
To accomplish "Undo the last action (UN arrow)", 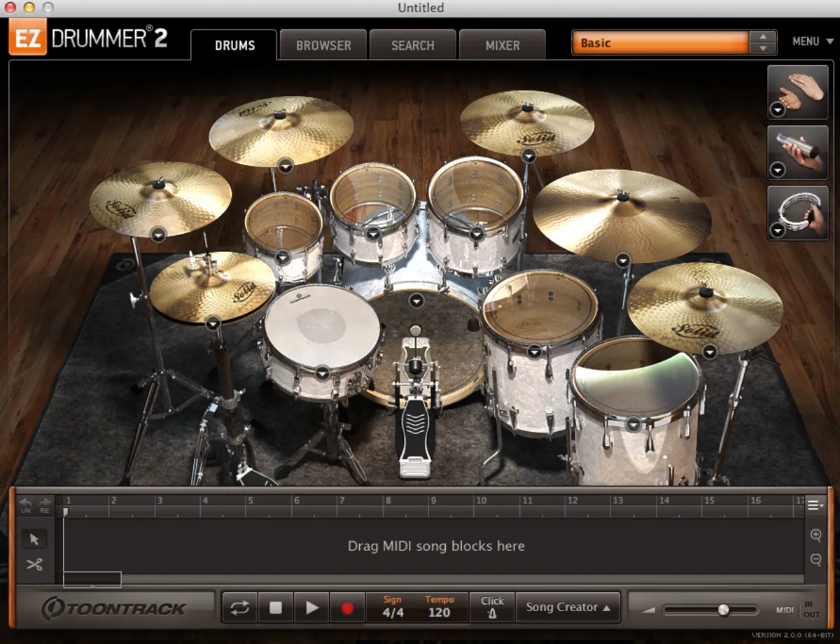I will tap(26, 505).
